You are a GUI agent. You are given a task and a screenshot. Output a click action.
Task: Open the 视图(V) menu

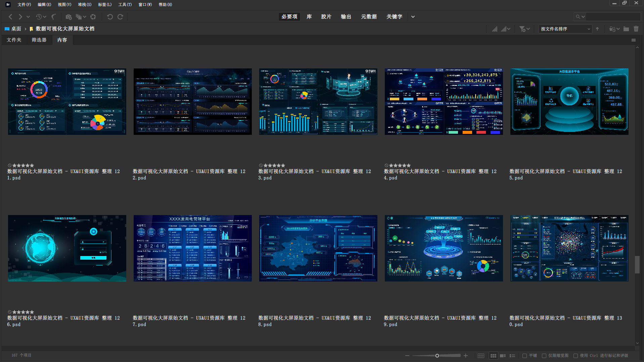coord(64,5)
